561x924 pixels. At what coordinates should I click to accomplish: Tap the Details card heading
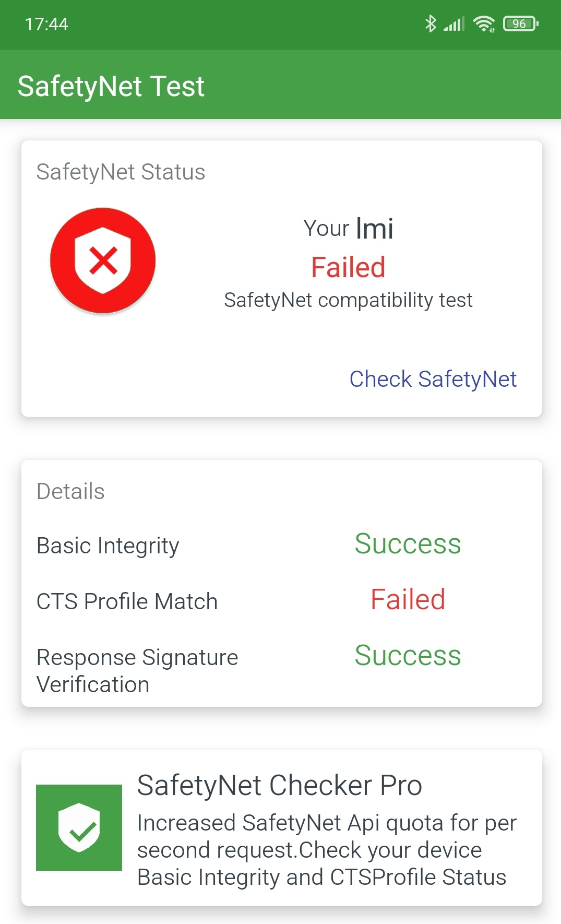click(x=70, y=491)
